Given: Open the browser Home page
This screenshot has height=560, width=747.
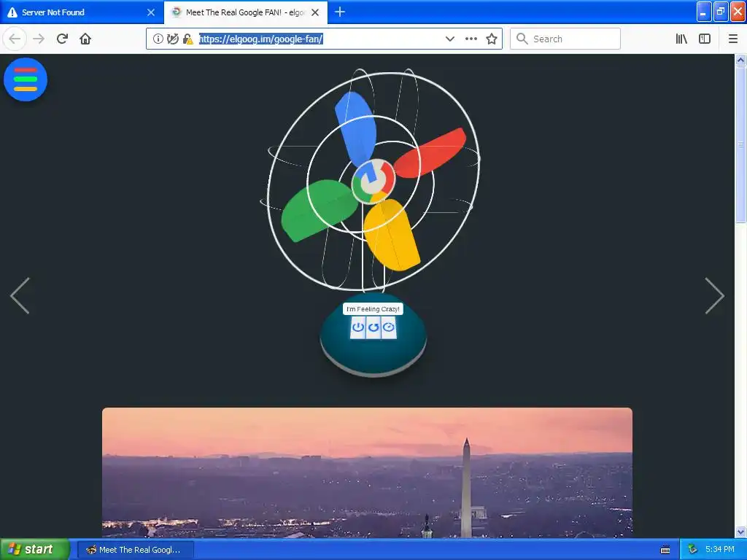Looking at the screenshot, I should pyautogui.click(x=85, y=39).
